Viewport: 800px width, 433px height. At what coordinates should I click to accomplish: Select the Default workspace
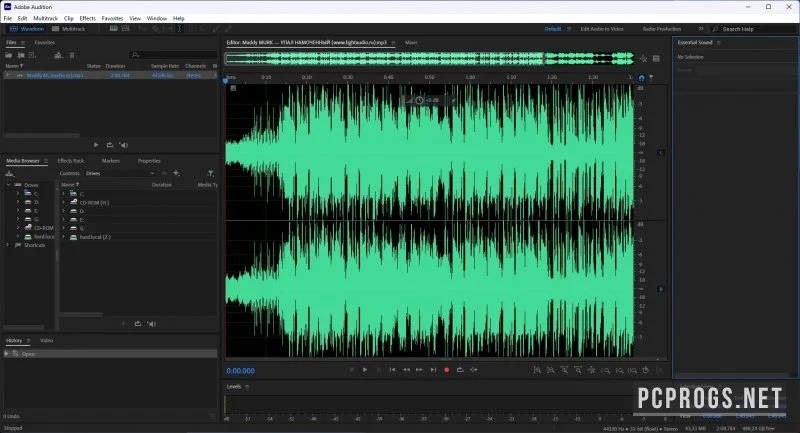tap(553, 29)
